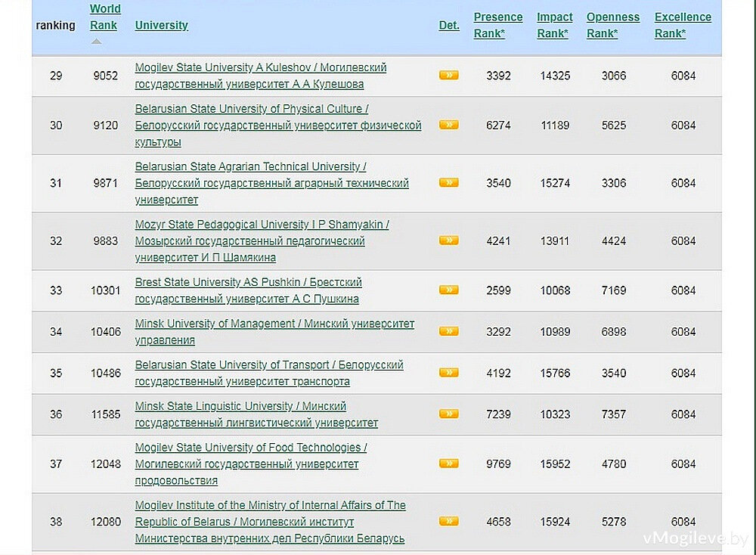
Task: Select impact rank value 15924
Action: pos(555,522)
